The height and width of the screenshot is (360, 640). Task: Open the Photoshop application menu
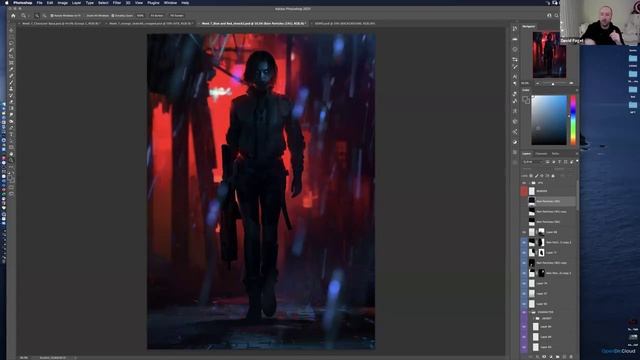(22, 3)
